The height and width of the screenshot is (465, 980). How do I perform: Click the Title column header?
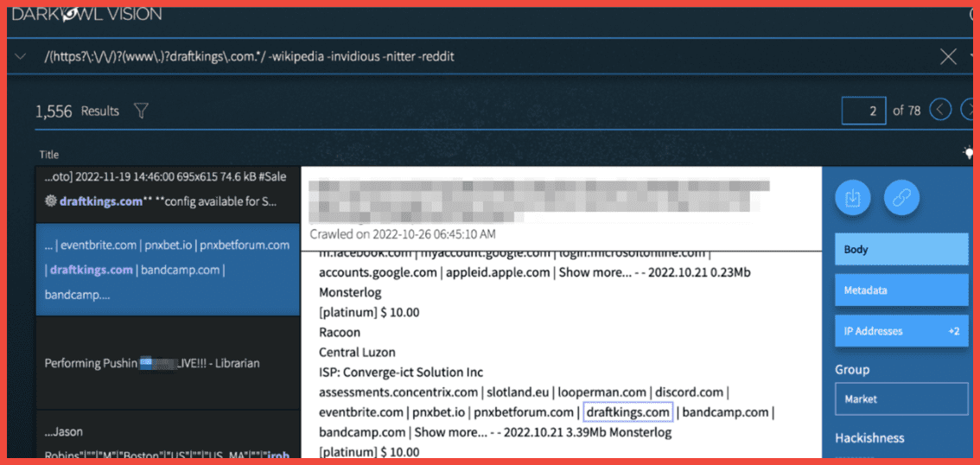[x=48, y=155]
